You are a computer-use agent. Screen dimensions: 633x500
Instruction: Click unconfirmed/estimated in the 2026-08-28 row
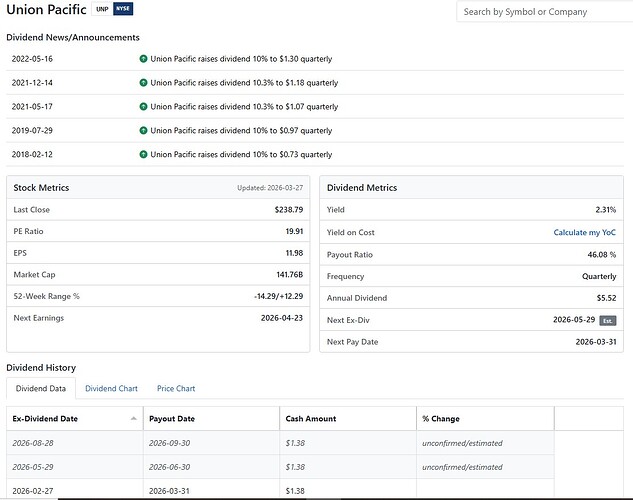[x=462, y=443]
